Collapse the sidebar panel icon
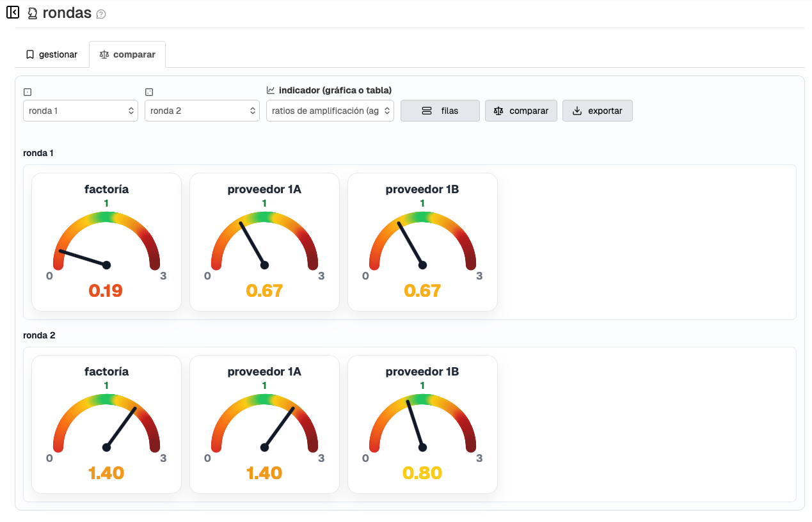812x522 pixels. [x=12, y=12]
